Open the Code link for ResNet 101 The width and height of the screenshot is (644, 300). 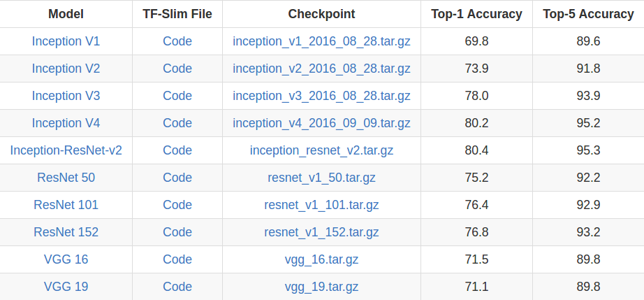click(177, 205)
